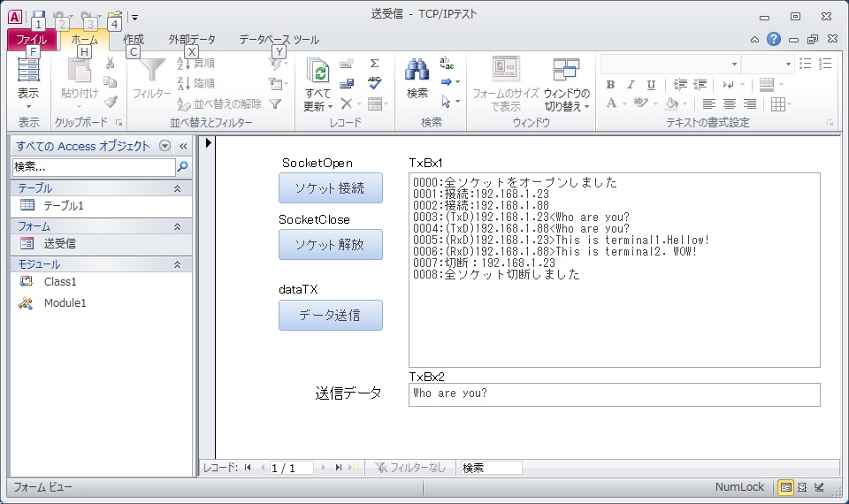
Task: Open the 作成 ribbon tab
Action: click(134, 40)
